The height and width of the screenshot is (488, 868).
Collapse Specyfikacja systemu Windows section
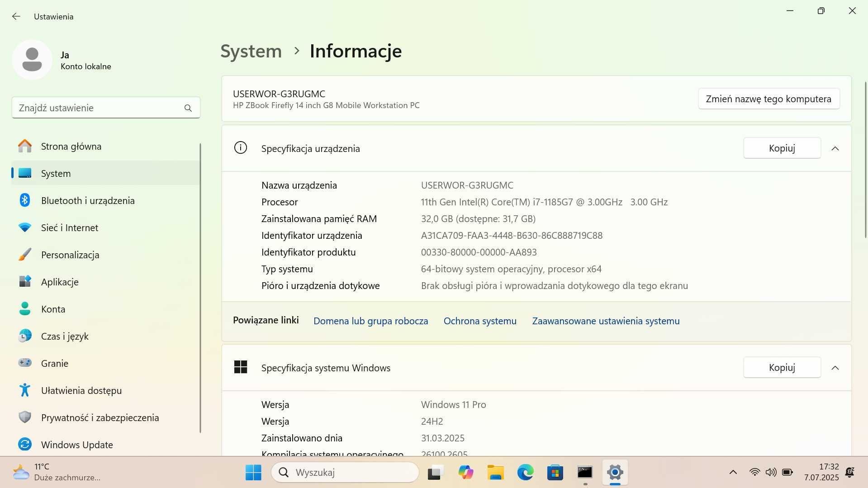tap(835, 368)
